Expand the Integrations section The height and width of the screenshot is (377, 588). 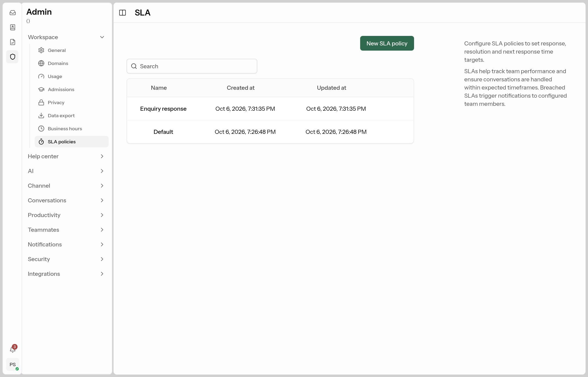[x=66, y=274]
